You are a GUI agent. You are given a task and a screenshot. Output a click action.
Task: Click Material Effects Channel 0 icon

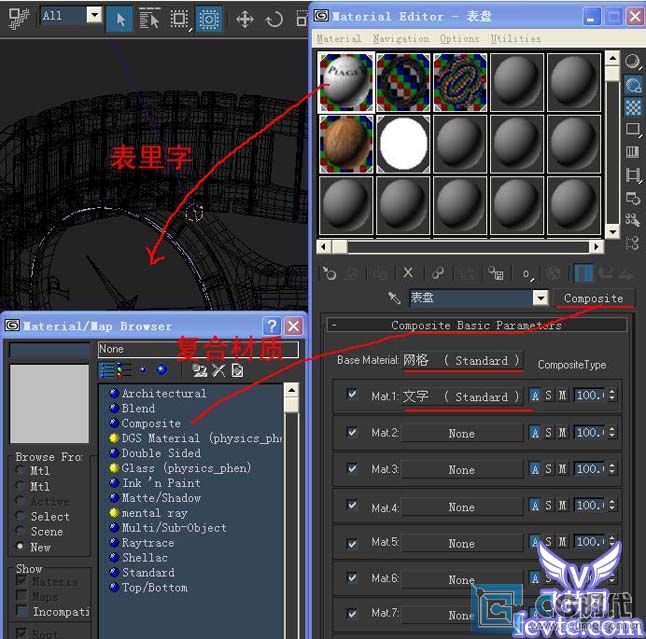527,274
